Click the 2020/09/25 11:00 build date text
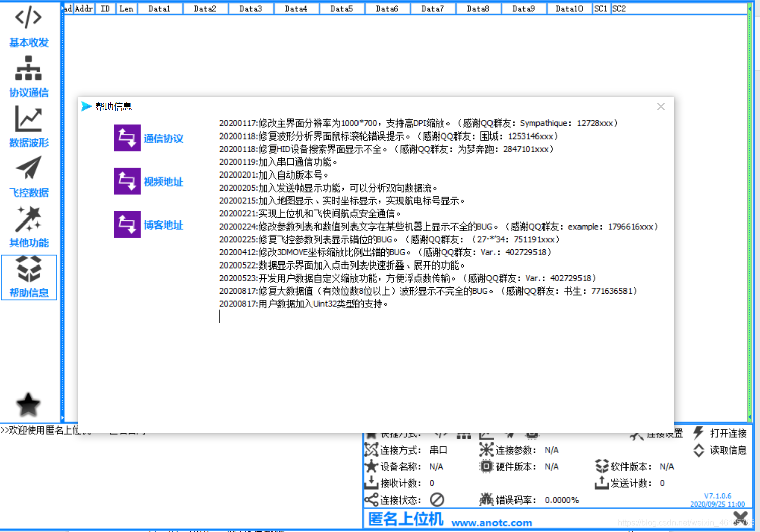 point(718,504)
